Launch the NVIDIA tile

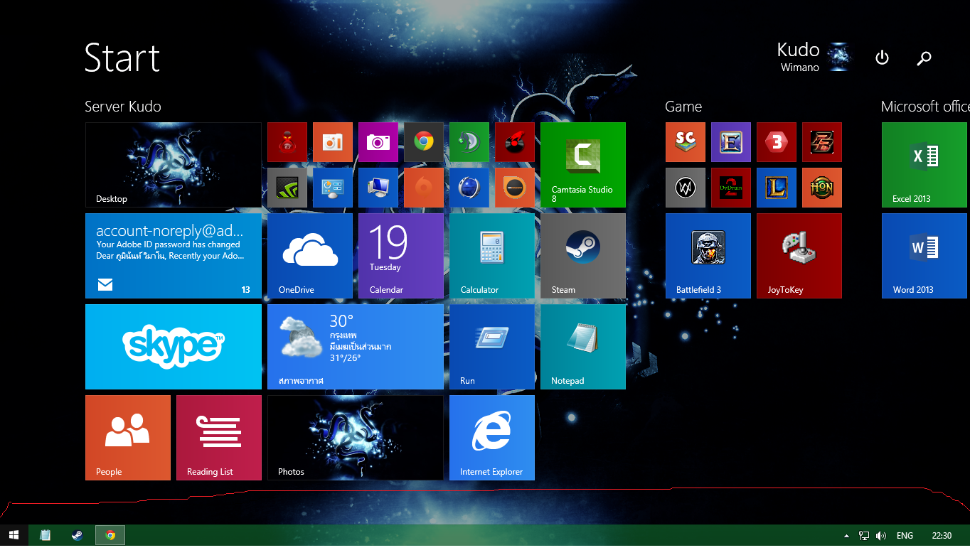[x=287, y=188]
